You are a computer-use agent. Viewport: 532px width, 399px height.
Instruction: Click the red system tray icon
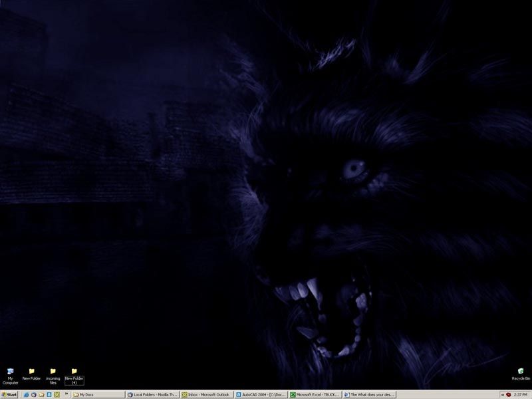coord(508,394)
